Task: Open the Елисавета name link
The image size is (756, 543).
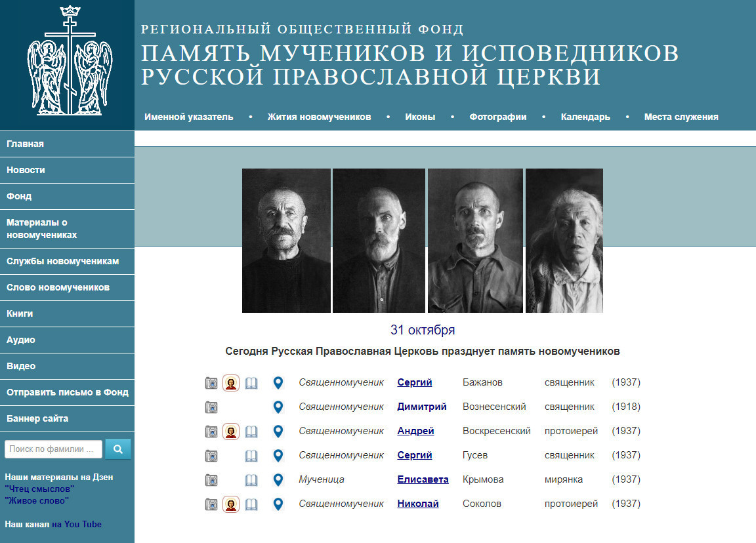Action: tap(423, 480)
